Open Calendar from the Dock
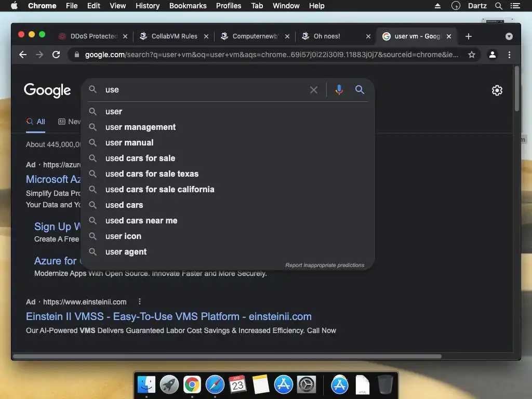This screenshot has width=532, height=399. click(237, 384)
